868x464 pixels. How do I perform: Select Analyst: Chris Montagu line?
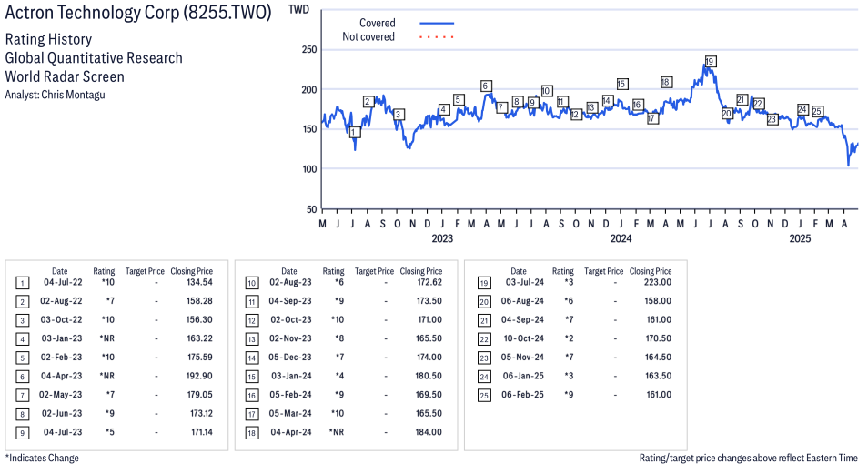coord(55,95)
